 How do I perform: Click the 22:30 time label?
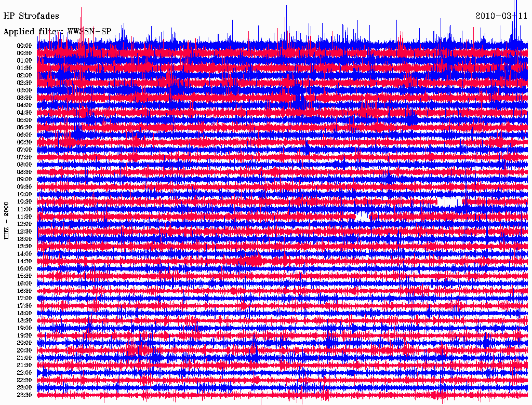pos(24,380)
